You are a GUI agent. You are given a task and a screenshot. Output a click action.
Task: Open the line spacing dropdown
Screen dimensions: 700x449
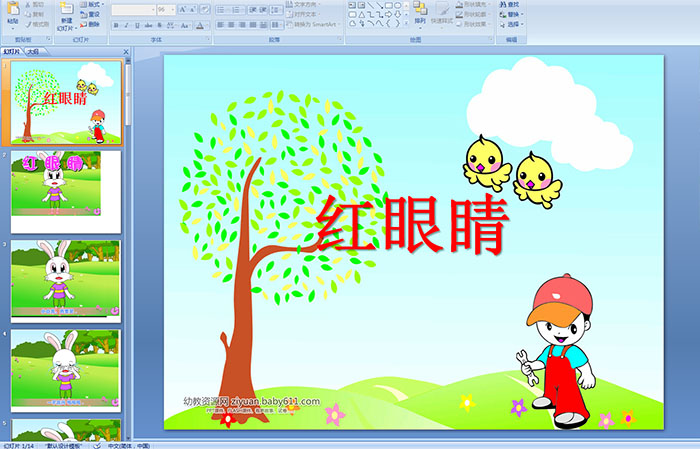click(x=276, y=10)
